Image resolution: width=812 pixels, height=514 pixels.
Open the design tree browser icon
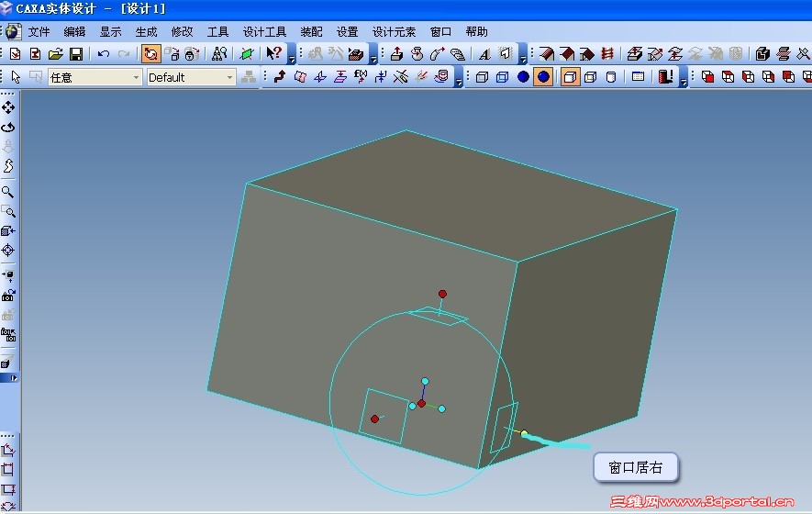pos(219,54)
